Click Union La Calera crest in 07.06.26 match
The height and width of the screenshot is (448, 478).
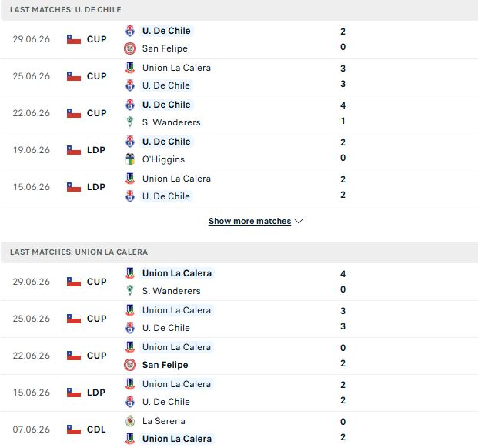pos(130,439)
